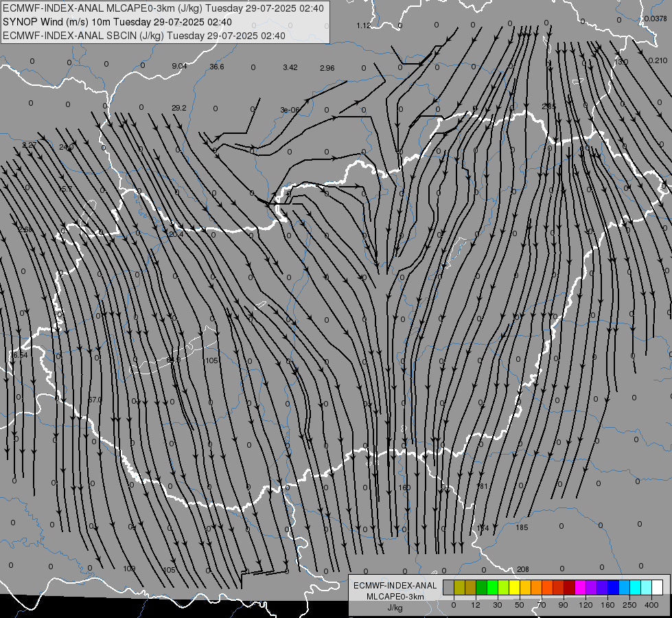Click the gray swatch in the MLCAPE legend

click(448, 587)
